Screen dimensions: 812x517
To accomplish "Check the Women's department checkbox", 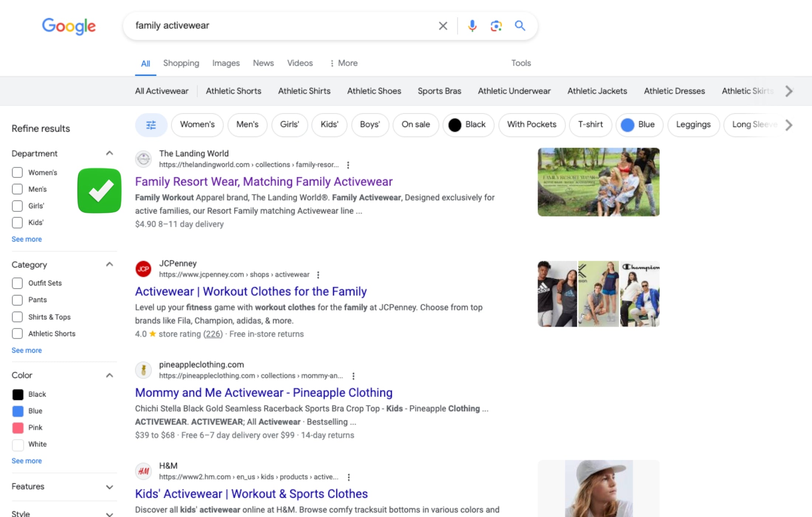I will (17, 172).
